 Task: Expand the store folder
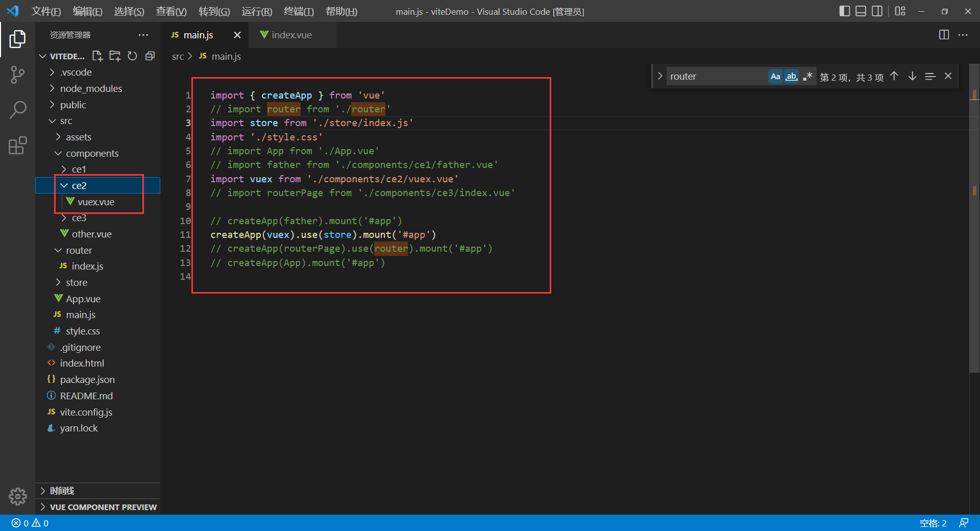(x=98, y=282)
